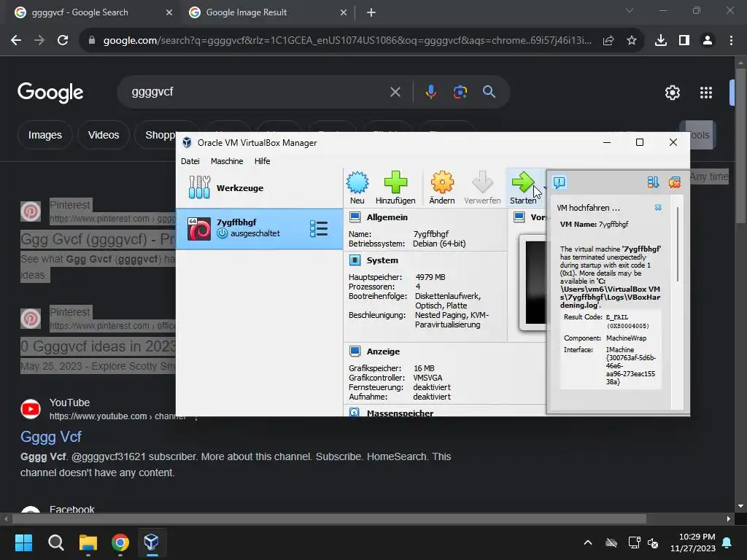
Task: Dismiss the VM hochfahren notification
Action: coord(658,208)
